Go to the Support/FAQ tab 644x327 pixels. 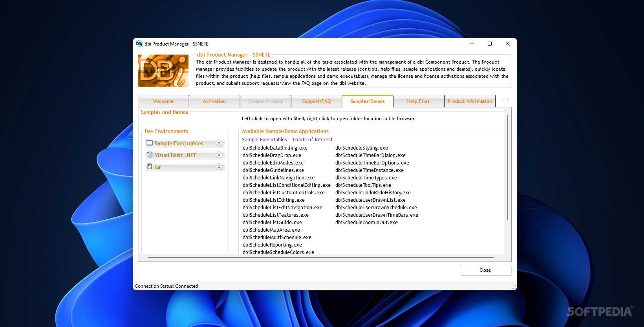[317, 101]
